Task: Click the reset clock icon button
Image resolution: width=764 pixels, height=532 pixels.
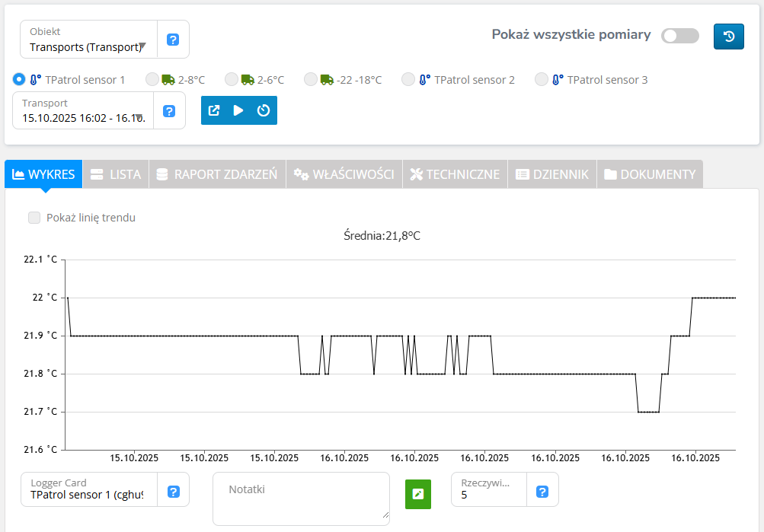Action: pyautogui.click(x=264, y=110)
